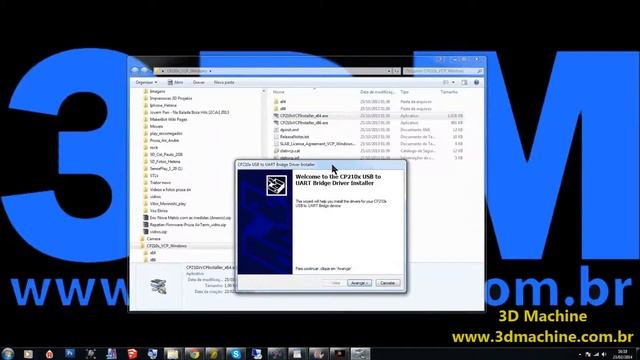
Task: Sort by the Data de modificação column
Action: (x=377, y=92)
